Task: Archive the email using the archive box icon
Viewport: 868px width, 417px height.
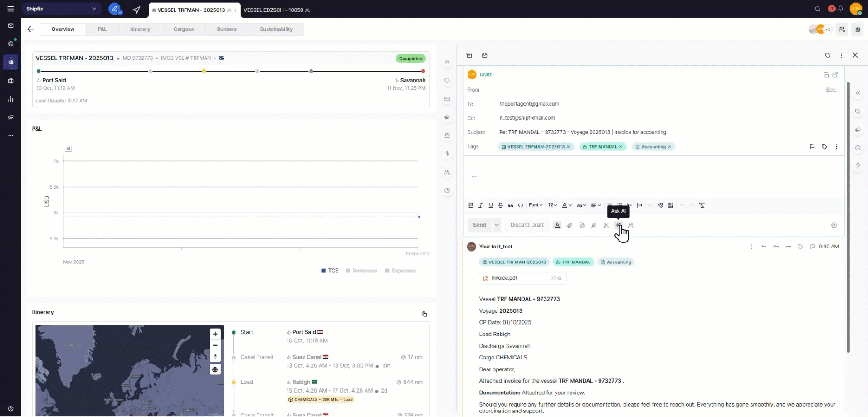Action: [x=469, y=55]
